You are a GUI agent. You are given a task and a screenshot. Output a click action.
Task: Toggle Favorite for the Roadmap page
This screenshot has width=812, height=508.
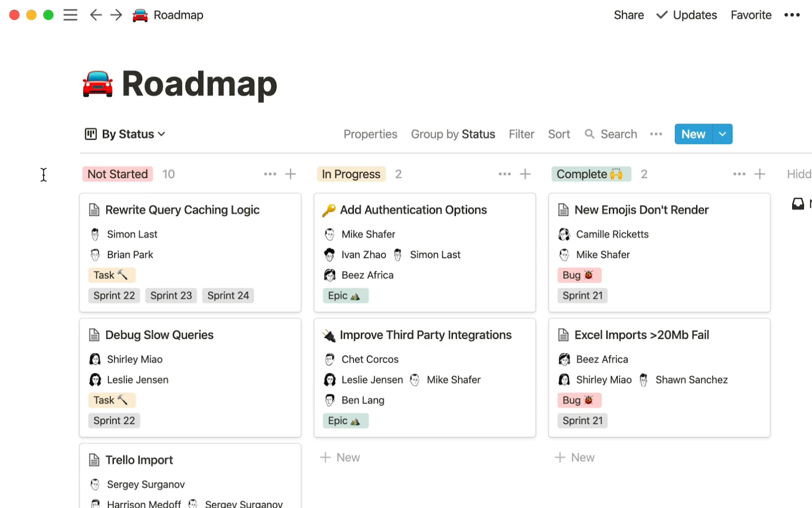[751, 15]
